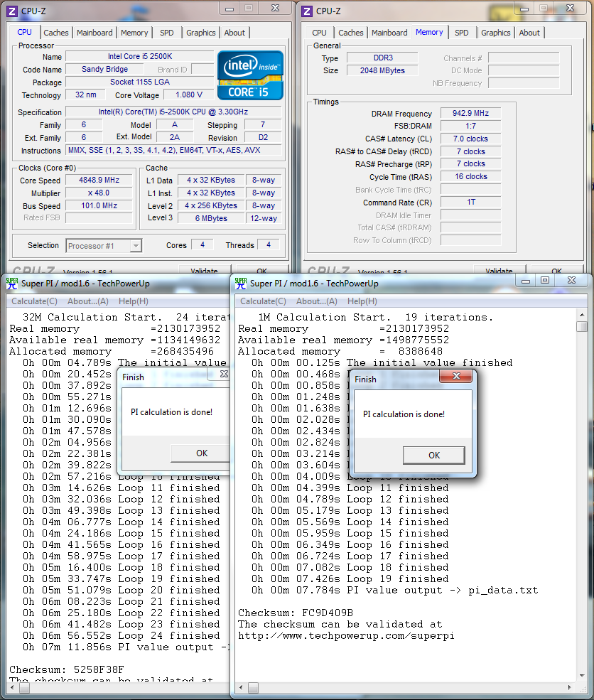Click the vertical scrollbar up arrow in the 1M Super PI window
Screen dimensions: 594x700
click(x=581, y=315)
